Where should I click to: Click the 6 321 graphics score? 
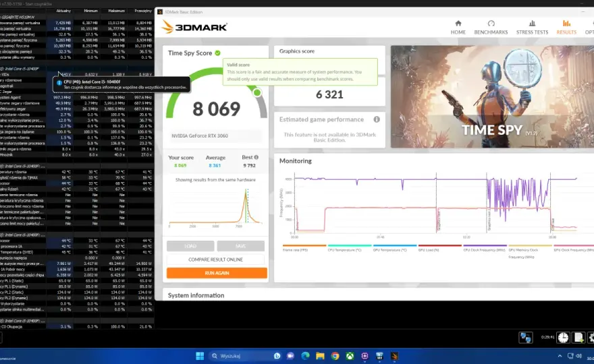329,94
